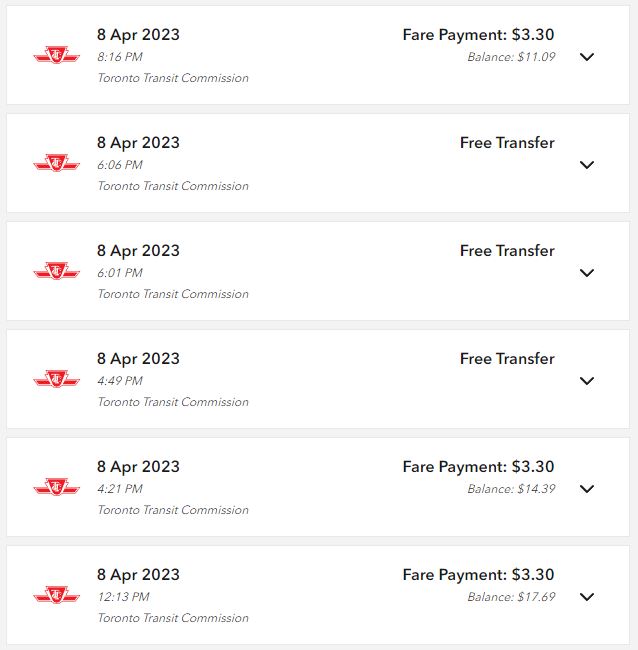Expand the 8:16 PM fare payment details
Image resolution: width=638 pixels, height=650 pixels.
[x=587, y=57]
